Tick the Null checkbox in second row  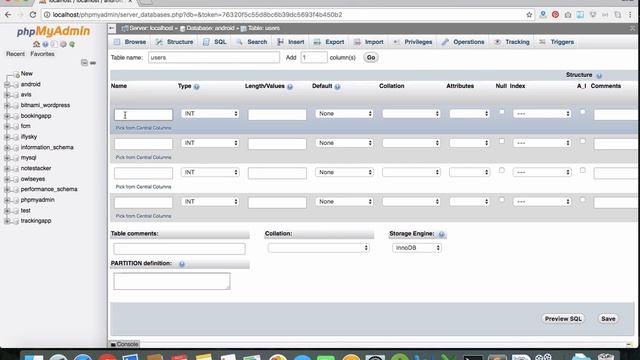(502, 141)
